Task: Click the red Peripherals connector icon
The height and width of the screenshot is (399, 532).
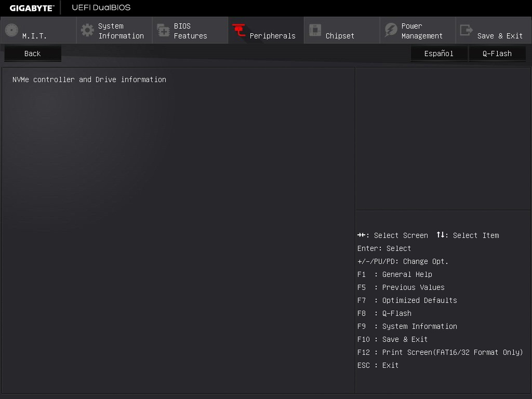Action: click(239, 31)
